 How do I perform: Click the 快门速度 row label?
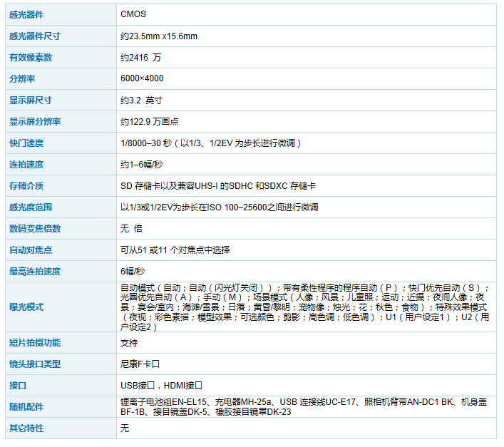(x=26, y=143)
